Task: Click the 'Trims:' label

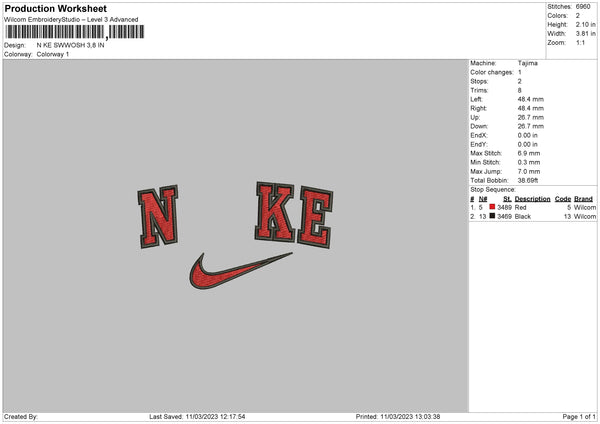Action: click(479, 90)
